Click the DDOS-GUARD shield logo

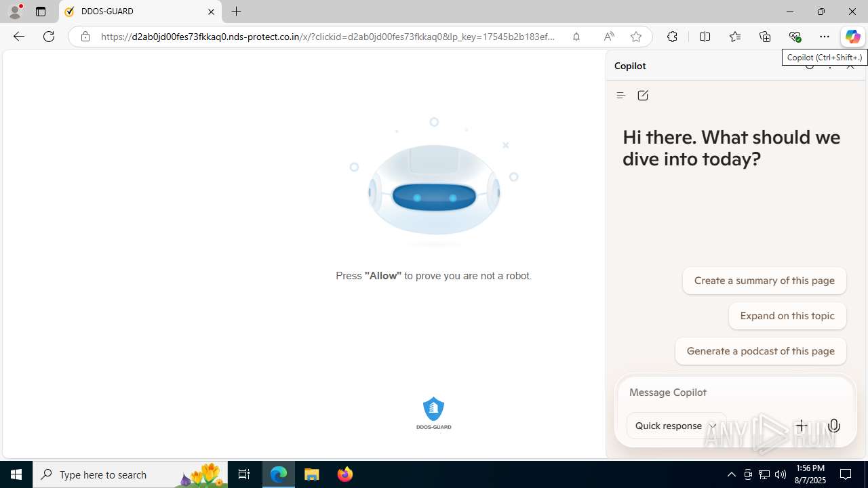coord(433,413)
